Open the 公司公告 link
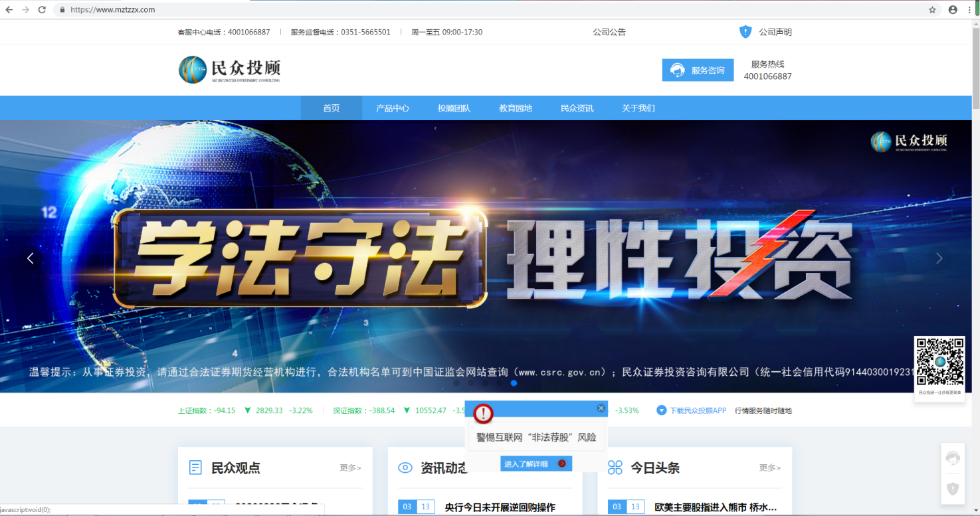 (609, 32)
